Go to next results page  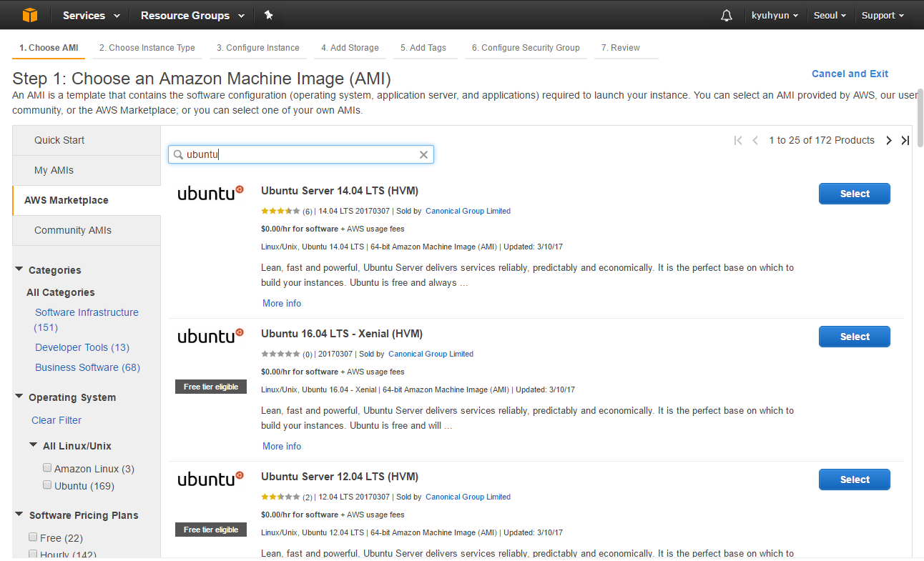[x=889, y=140]
